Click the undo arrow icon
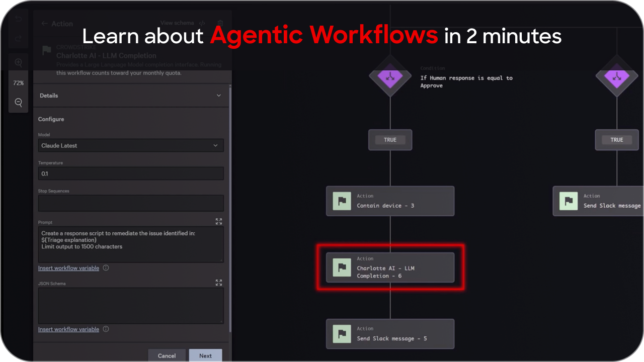The height and width of the screenshot is (362, 644). click(19, 19)
